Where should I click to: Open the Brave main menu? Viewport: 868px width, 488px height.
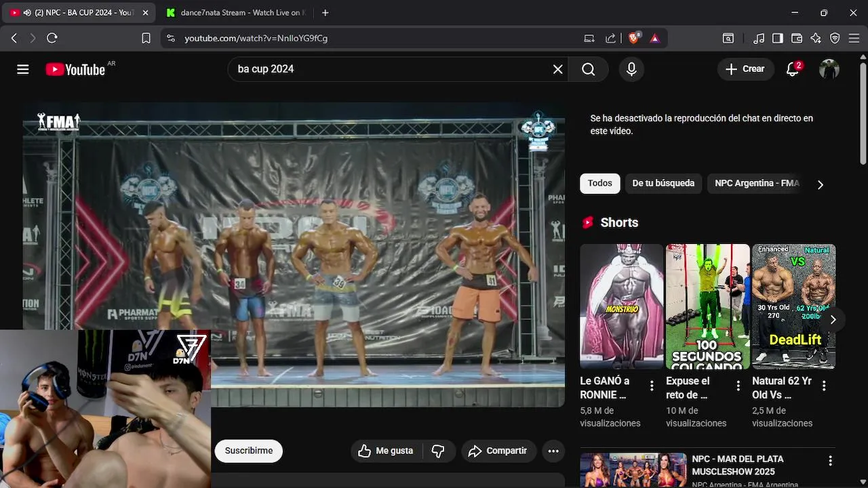pyautogui.click(x=854, y=39)
